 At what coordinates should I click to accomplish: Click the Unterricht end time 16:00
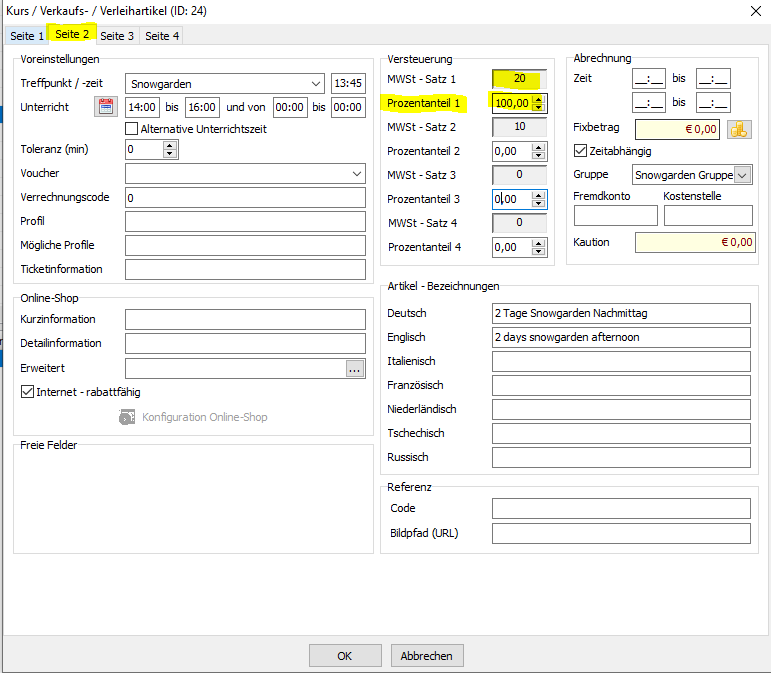(x=202, y=107)
